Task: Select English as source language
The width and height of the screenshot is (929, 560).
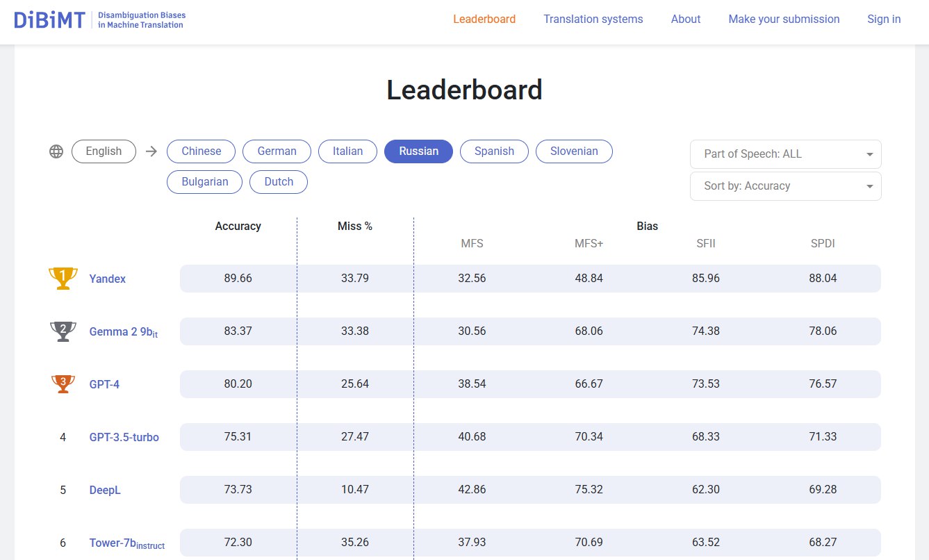Action: 104,151
